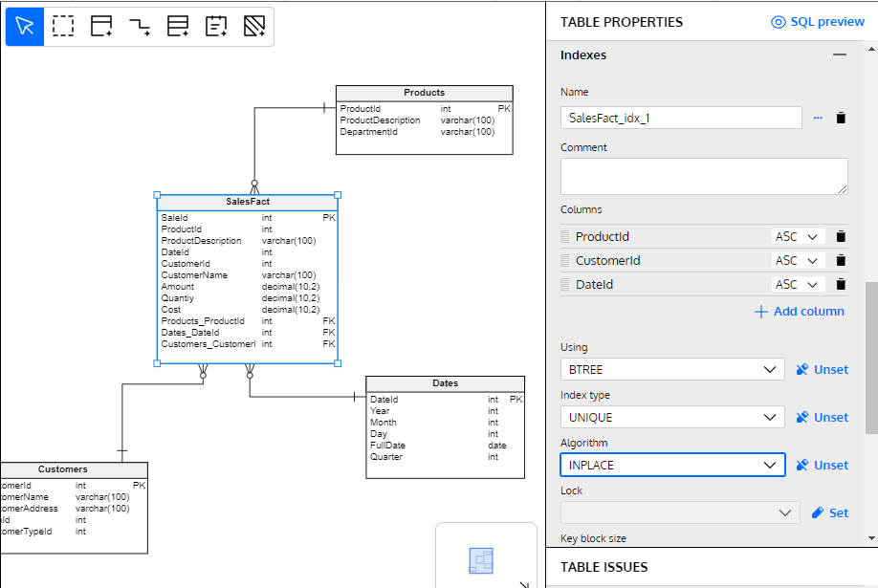
Task: Pick the add table tool
Action: coord(101,27)
